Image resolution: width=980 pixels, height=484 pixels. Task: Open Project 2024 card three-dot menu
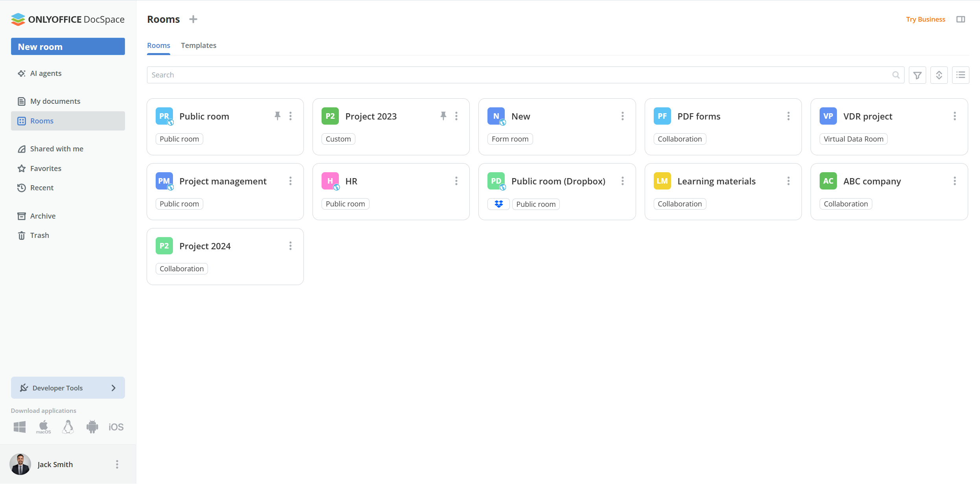pos(291,246)
